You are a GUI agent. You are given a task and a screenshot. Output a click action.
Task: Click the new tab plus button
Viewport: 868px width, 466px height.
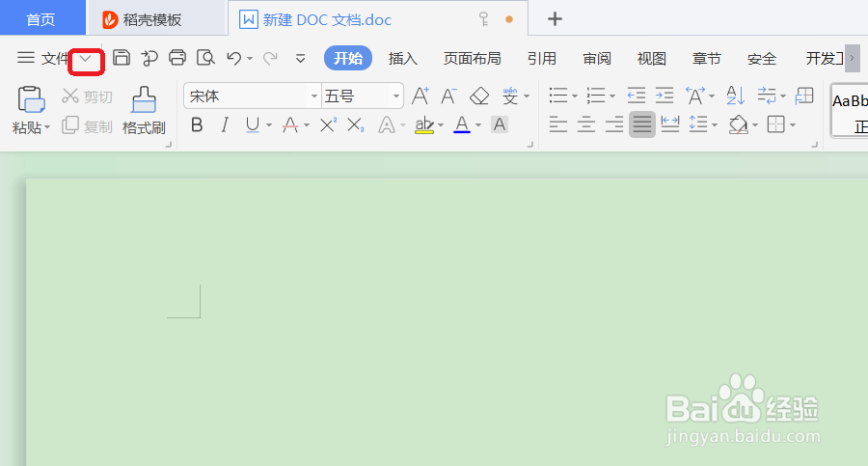555,19
